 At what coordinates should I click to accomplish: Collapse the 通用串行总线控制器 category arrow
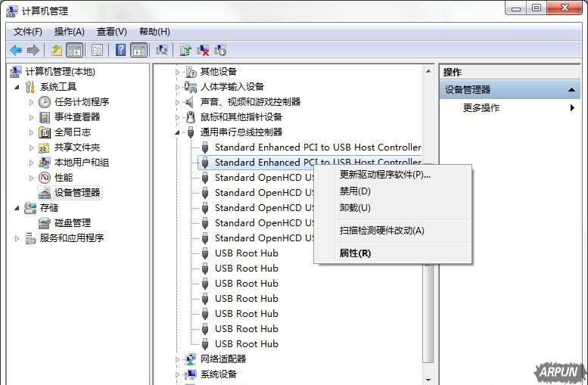click(x=177, y=132)
